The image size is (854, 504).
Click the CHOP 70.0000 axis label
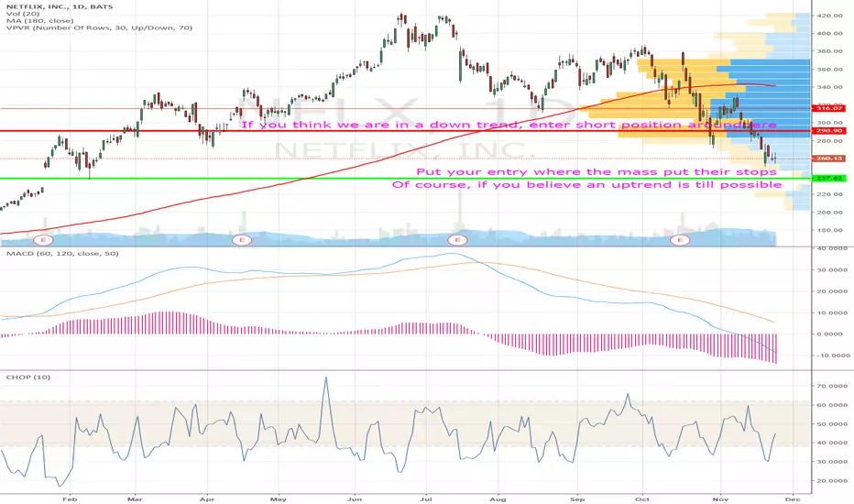[x=832, y=387]
